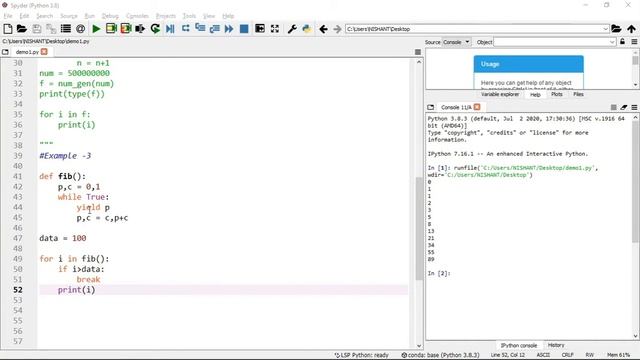Screen dimensions: 640x360
Task: Go to parent directory with the up arrow
Action: [x=631, y=29]
